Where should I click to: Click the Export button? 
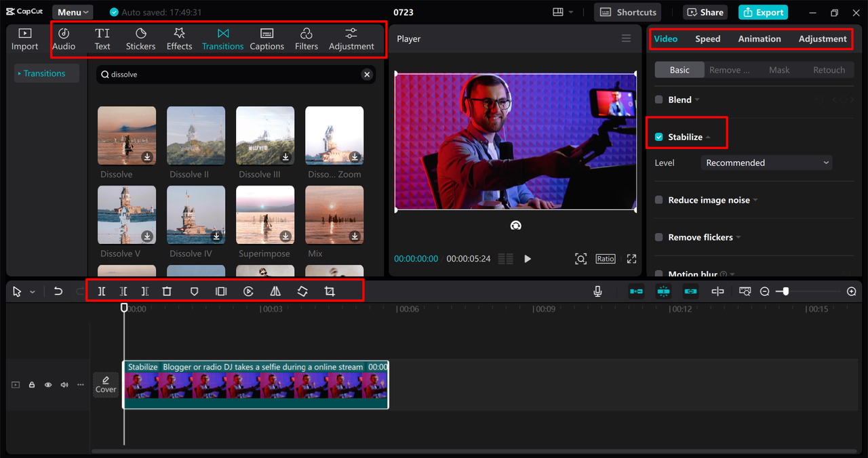(763, 12)
